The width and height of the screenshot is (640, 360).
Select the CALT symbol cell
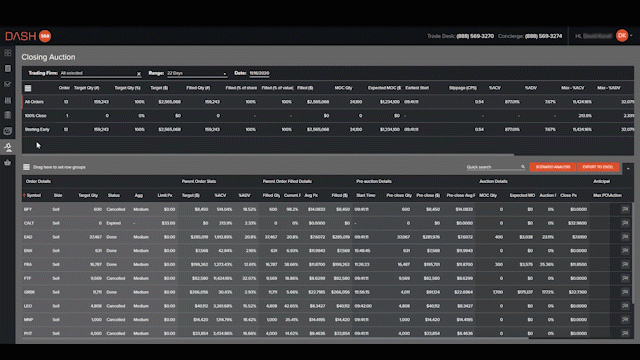tap(29, 223)
